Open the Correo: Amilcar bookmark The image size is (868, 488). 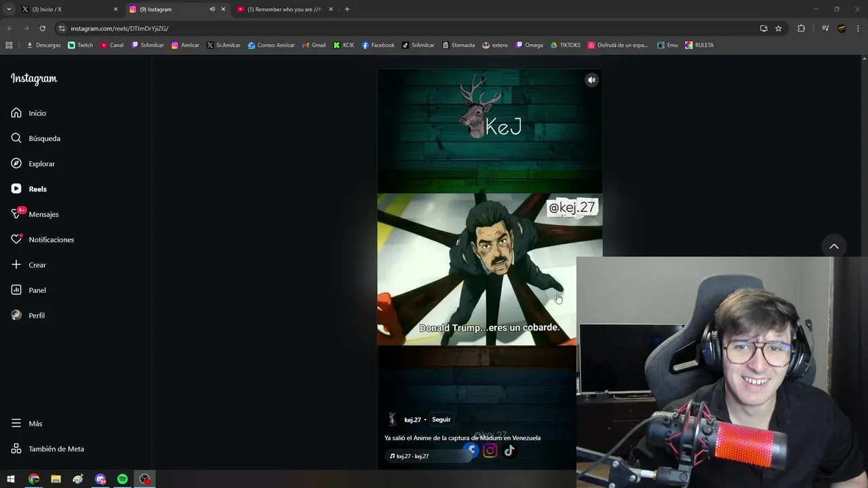coord(271,45)
